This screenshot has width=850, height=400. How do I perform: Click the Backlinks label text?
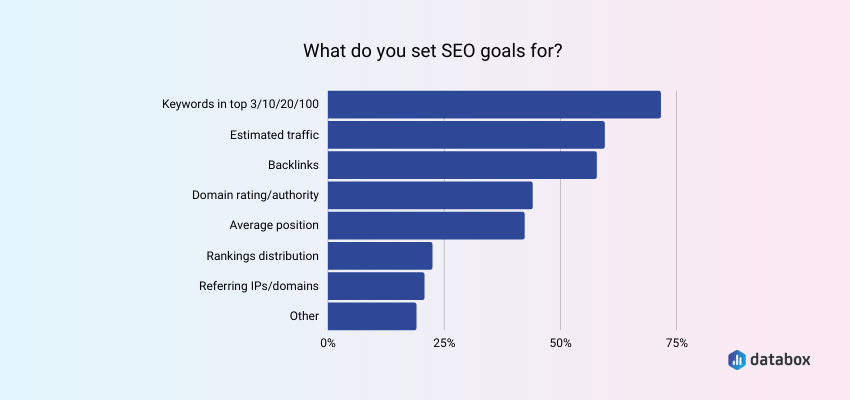[293, 165]
